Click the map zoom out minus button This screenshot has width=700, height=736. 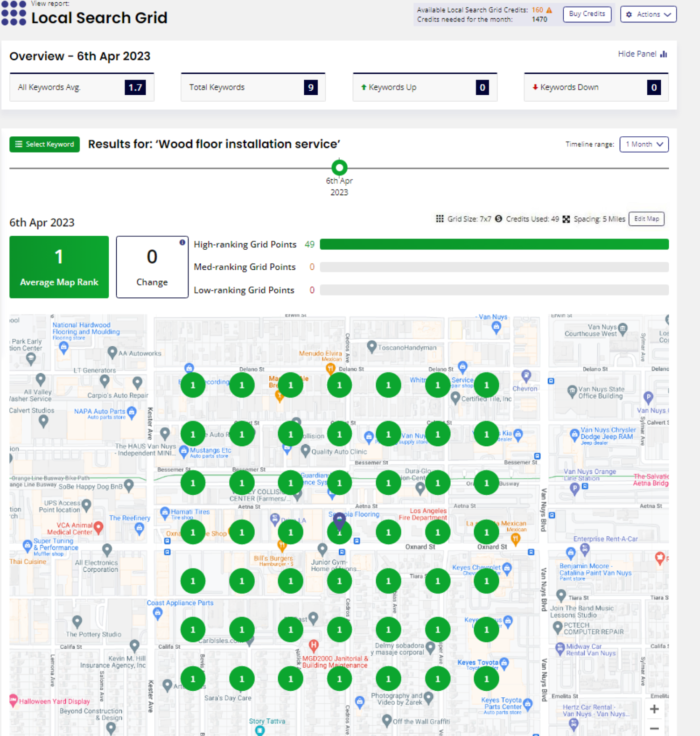(654, 728)
